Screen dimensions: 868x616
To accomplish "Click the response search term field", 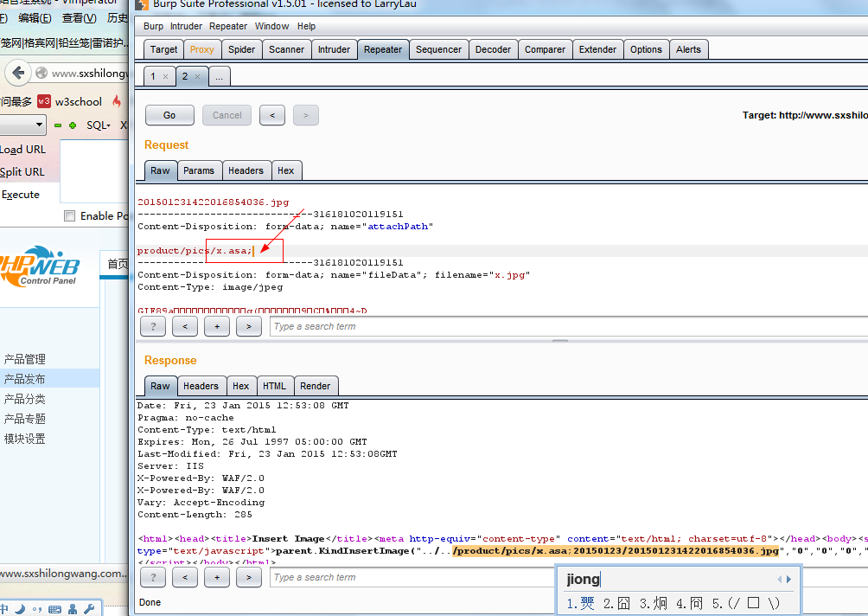I will click(x=412, y=577).
